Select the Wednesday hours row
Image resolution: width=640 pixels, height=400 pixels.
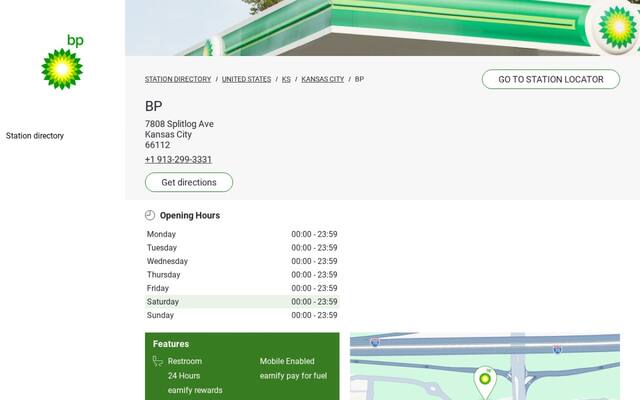click(x=242, y=261)
